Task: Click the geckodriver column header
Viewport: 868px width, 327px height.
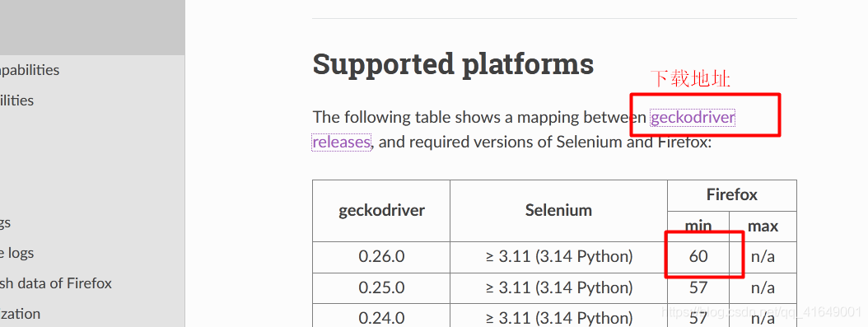Action: pos(381,210)
